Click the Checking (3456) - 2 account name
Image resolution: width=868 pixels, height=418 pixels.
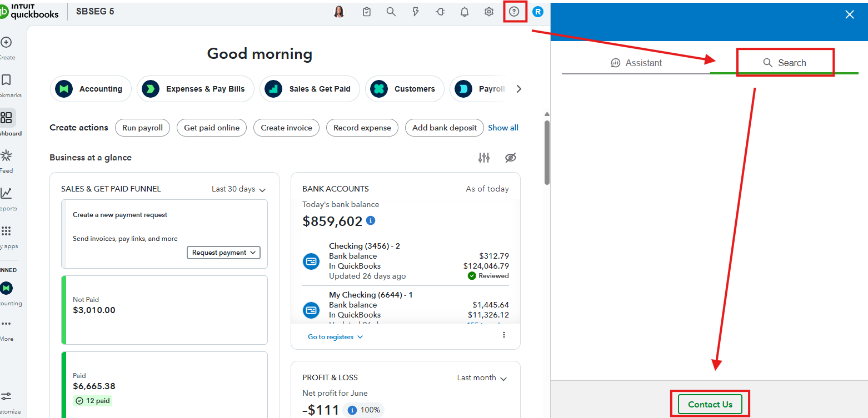[x=365, y=246]
